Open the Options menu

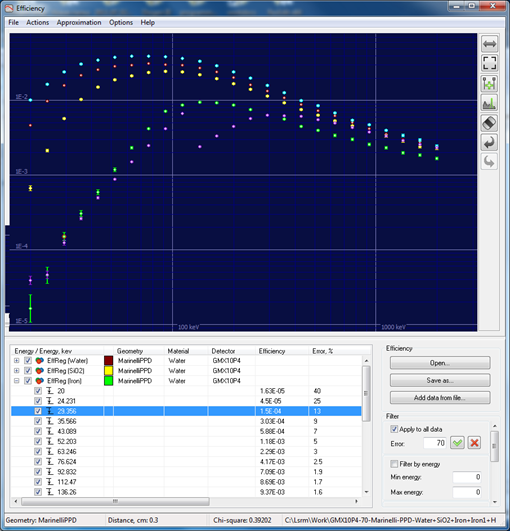point(121,22)
